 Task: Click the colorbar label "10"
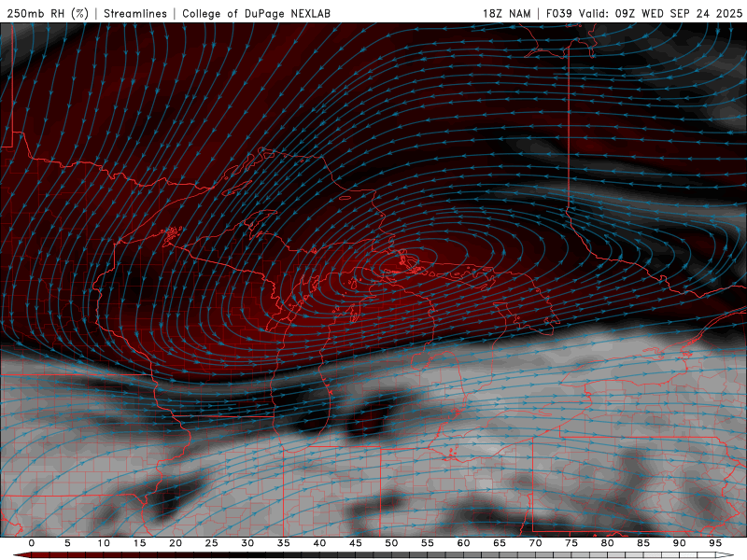coord(104,543)
